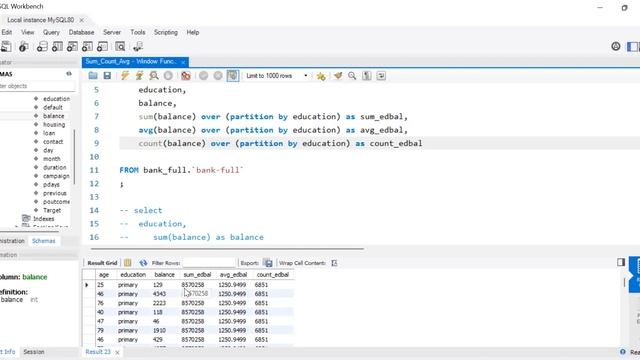
Task: Open the Server menu
Action: (x=112, y=32)
